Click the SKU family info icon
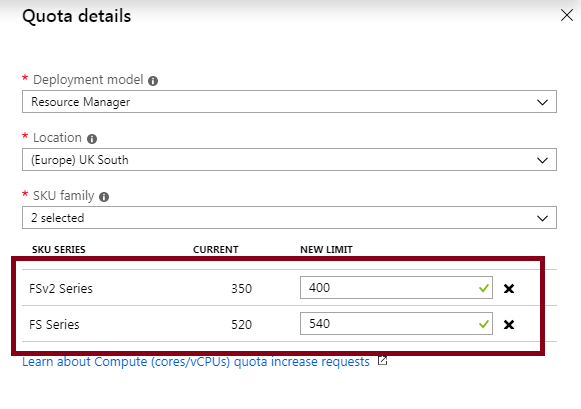The height and width of the screenshot is (409, 581). pos(104,197)
